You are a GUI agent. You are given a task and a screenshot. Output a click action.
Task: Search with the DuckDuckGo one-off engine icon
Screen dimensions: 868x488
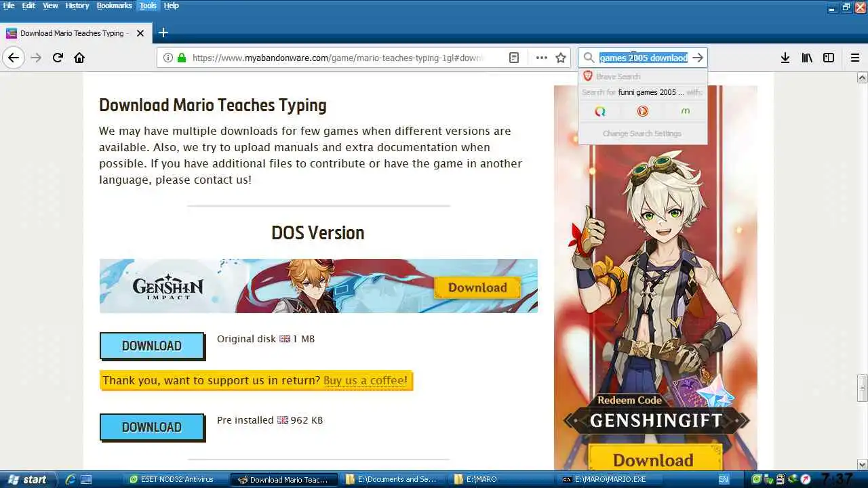point(643,111)
